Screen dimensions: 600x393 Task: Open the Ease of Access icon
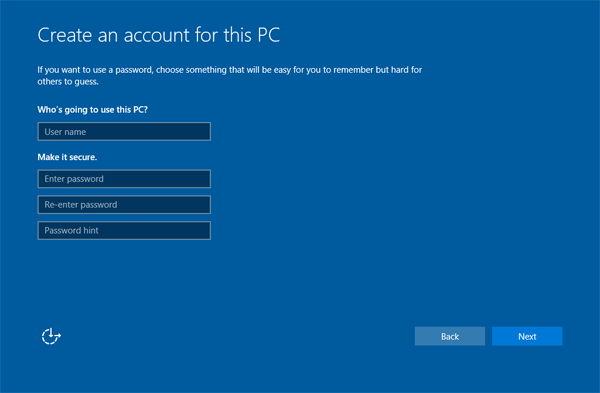pyautogui.click(x=51, y=336)
